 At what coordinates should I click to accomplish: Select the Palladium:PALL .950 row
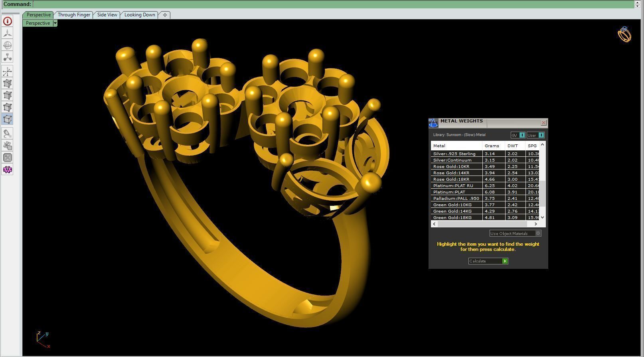(x=486, y=198)
